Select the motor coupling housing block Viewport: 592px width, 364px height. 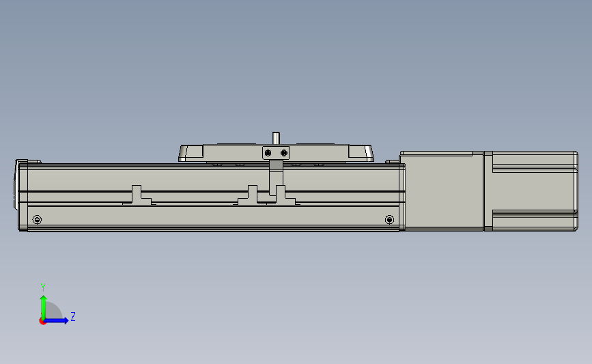441,191
